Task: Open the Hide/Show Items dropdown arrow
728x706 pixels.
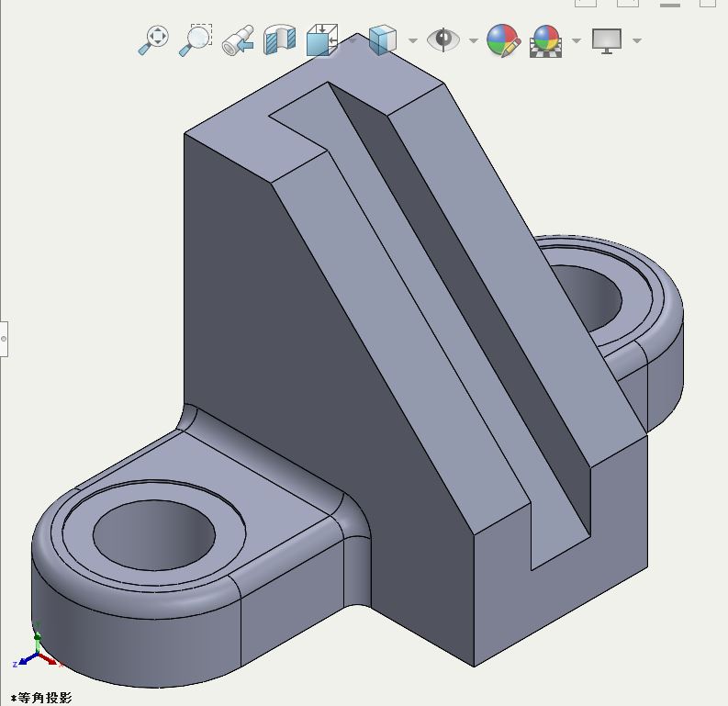Action: pos(474,40)
